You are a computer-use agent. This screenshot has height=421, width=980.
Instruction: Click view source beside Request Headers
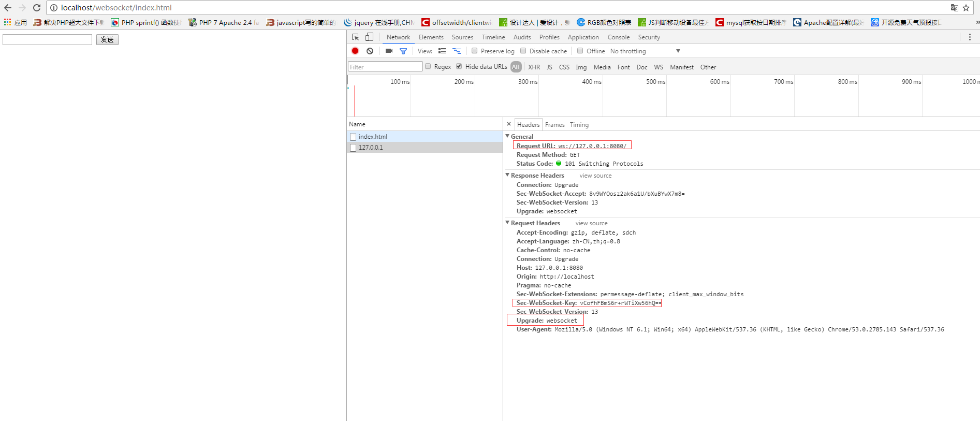[x=592, y=223]
